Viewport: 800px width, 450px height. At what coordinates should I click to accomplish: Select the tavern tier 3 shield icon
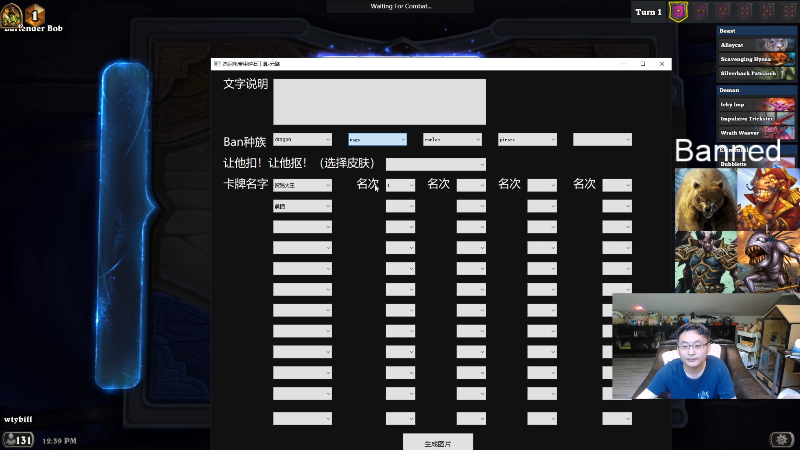point(722,12)
